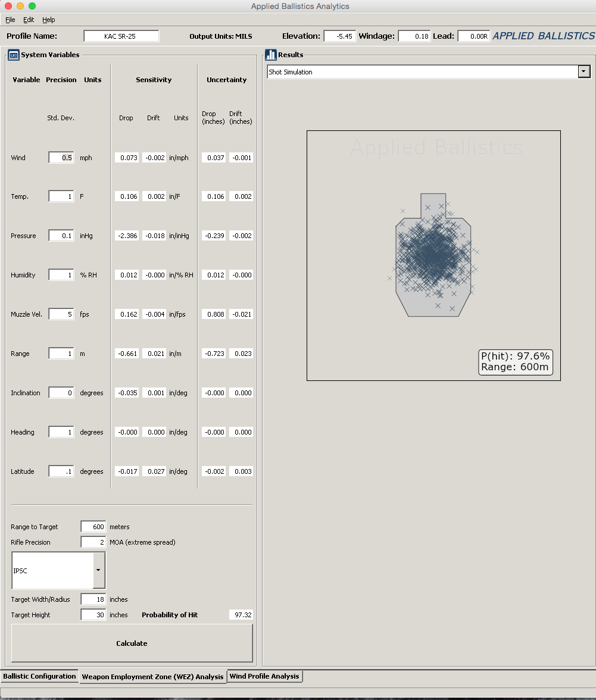The height and width of the screenshot is (700, 596).
Task: Click the Range to Target field
Action: [93, 527]
